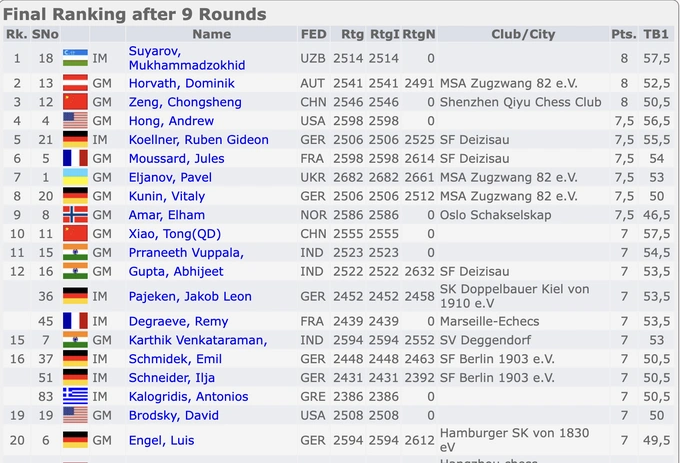Screen dimensions: 680x463
Task: Select Koellner, Ruben Gideon name link
Action: (x=198, y=140)
